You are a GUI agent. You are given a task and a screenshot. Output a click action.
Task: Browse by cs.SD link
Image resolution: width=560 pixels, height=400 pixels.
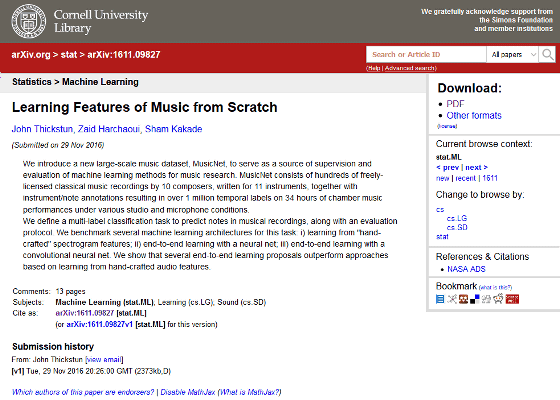tap(457, 227)
